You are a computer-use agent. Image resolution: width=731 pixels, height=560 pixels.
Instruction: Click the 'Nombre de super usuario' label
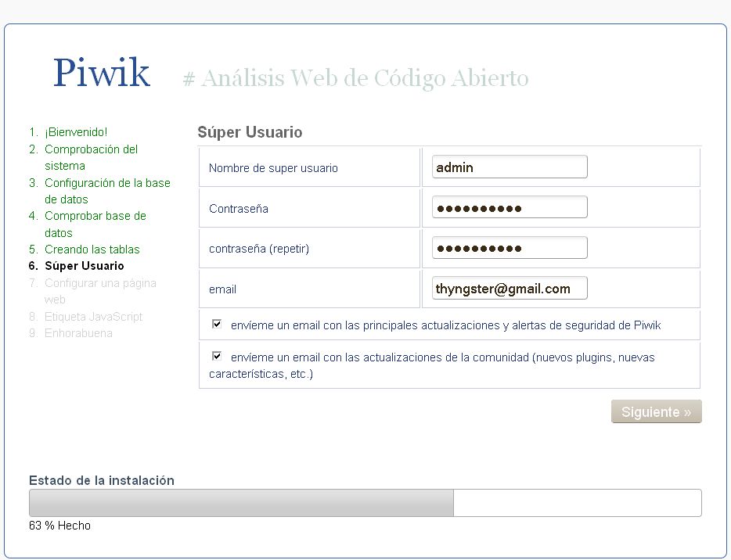coord(273,168)
